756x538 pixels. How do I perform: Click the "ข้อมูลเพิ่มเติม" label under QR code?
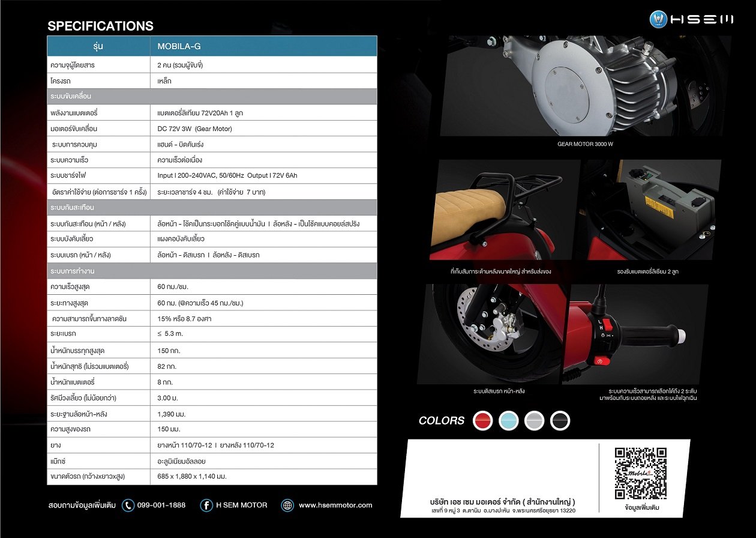(641, 508)
